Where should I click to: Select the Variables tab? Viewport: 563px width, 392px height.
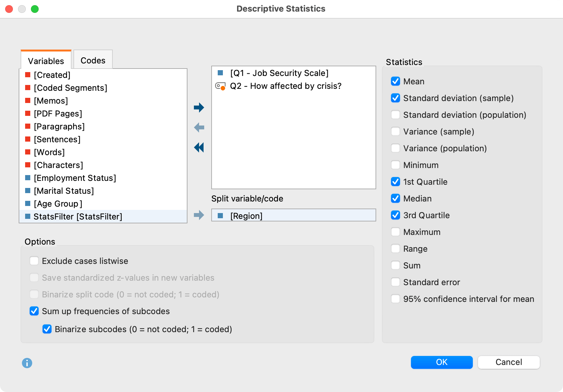click(46, 61)
